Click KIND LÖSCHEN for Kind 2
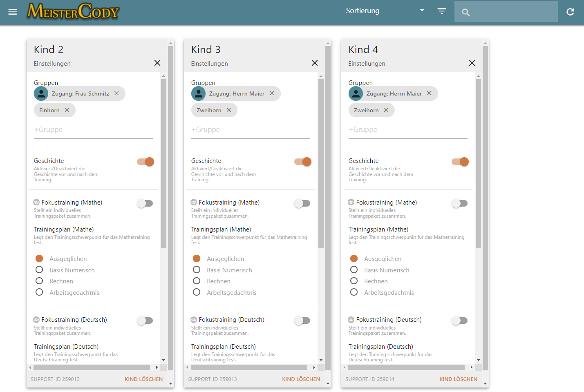584x392 pixels. pyautogui.click(x=144, y=379)
